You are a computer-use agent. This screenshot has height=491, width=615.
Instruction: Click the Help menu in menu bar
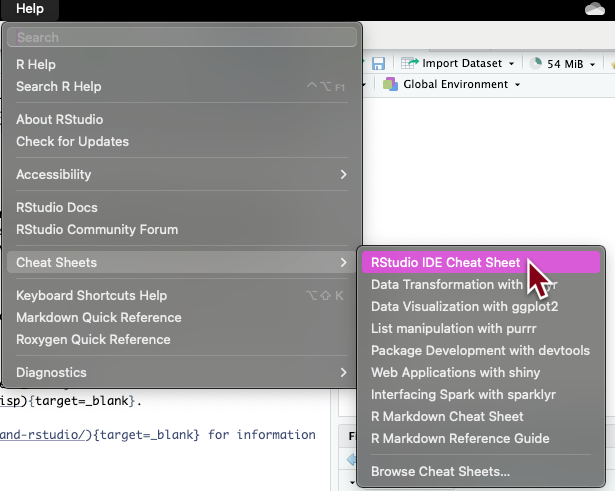29,9
